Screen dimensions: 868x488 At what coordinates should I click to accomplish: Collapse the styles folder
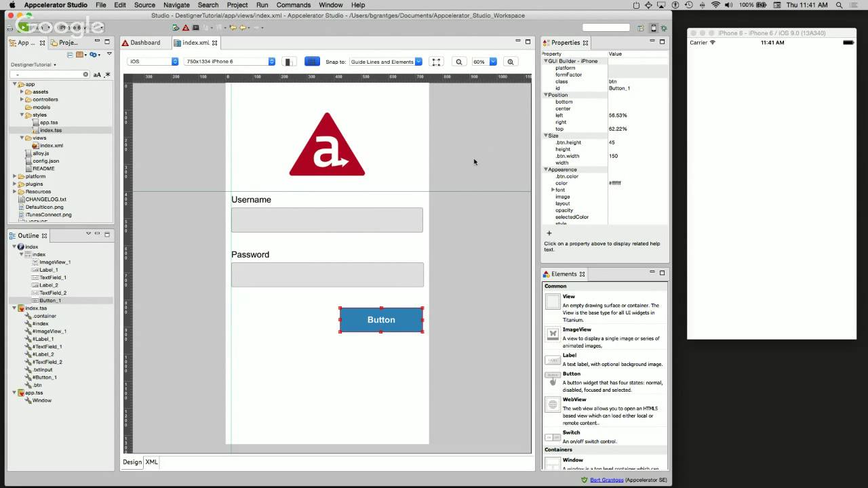pos(22,115)
